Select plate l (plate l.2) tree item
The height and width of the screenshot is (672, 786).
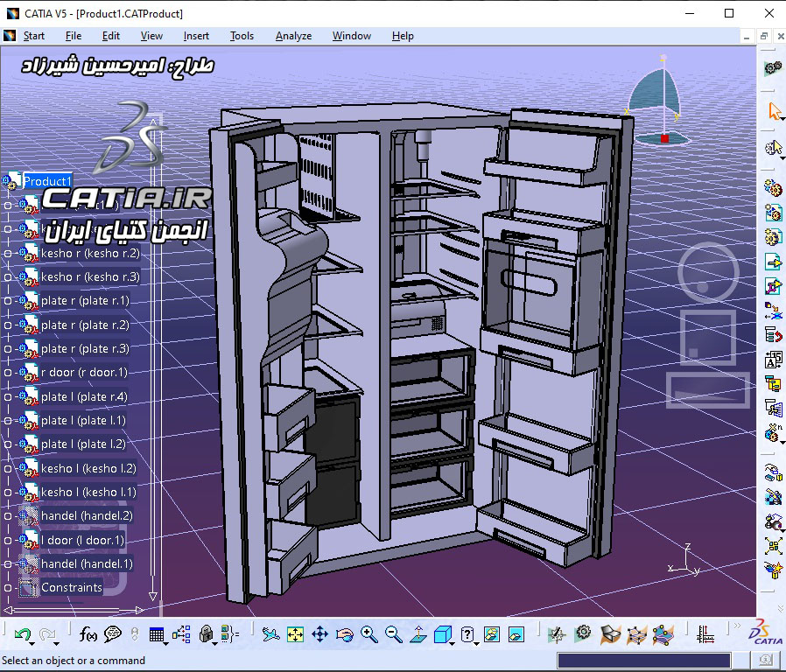[x=82, y=444]
